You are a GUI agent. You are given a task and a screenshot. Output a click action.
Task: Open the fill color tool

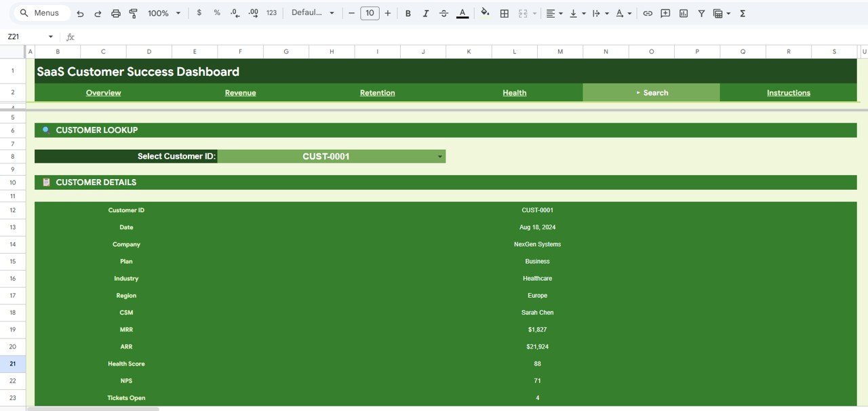coord(484,13)
